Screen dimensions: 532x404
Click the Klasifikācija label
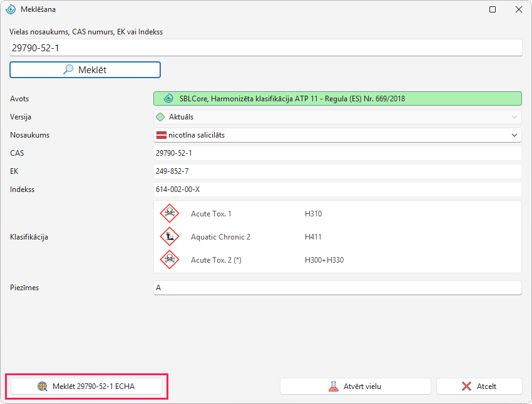[x=29, y=237]
